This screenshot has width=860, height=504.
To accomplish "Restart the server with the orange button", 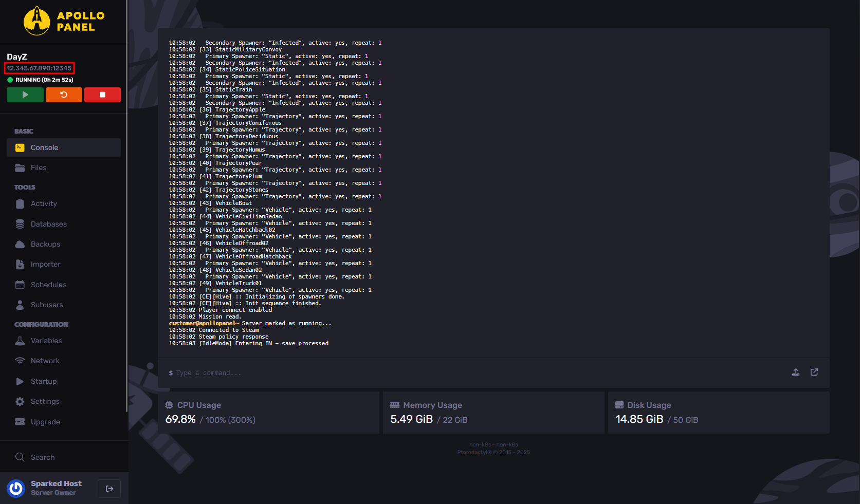I will 64,95.
